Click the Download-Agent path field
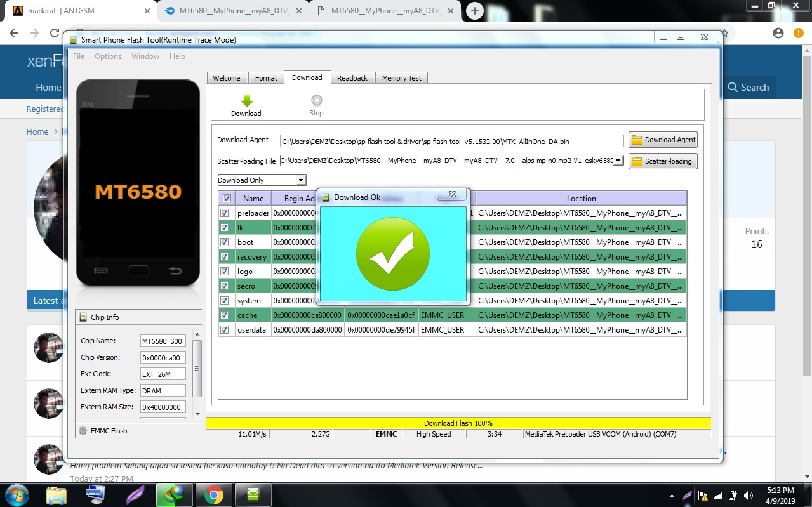This screenshot has width=812, height=507. pos(452,141)
